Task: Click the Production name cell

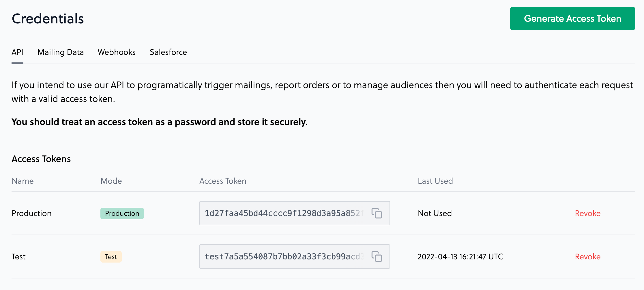Action: [x=32, y=213]
